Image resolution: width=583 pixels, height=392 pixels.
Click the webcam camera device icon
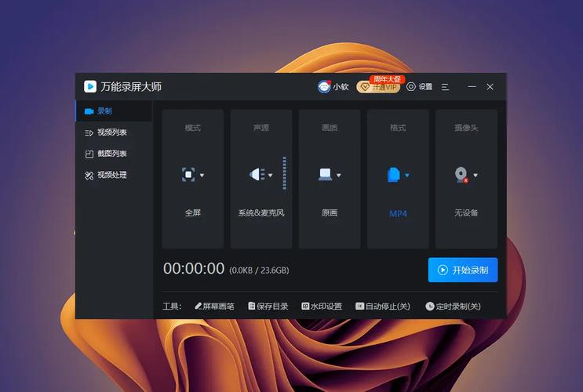coord(461,175)
